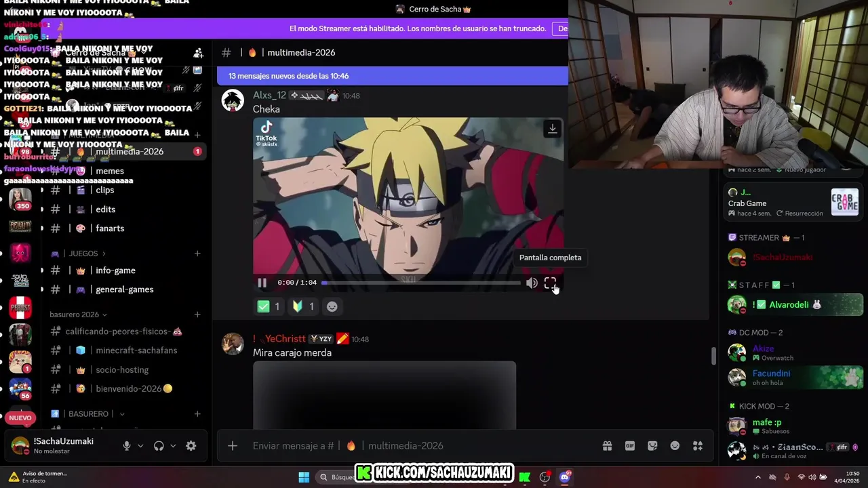
Task: Create channel in JUEGOS with plus icon
Action: click(197, 253)
